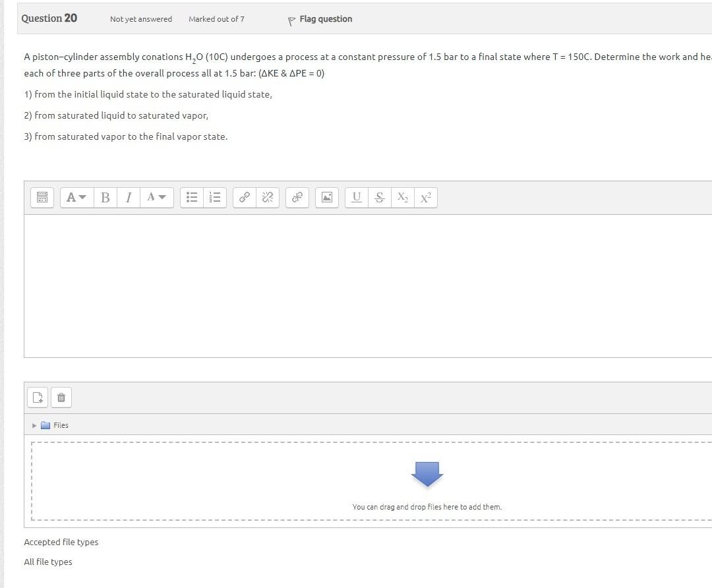Viewport: 712px width, 588px height.
Task: Apply strikethrough formatting
Action: 380,198
